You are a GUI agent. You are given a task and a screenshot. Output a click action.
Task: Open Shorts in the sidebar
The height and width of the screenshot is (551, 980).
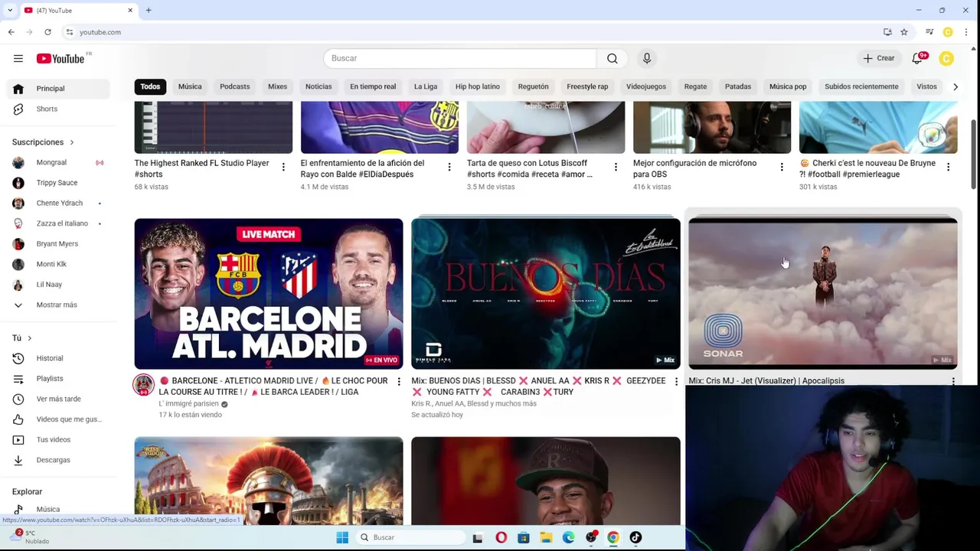pos(59,109)
